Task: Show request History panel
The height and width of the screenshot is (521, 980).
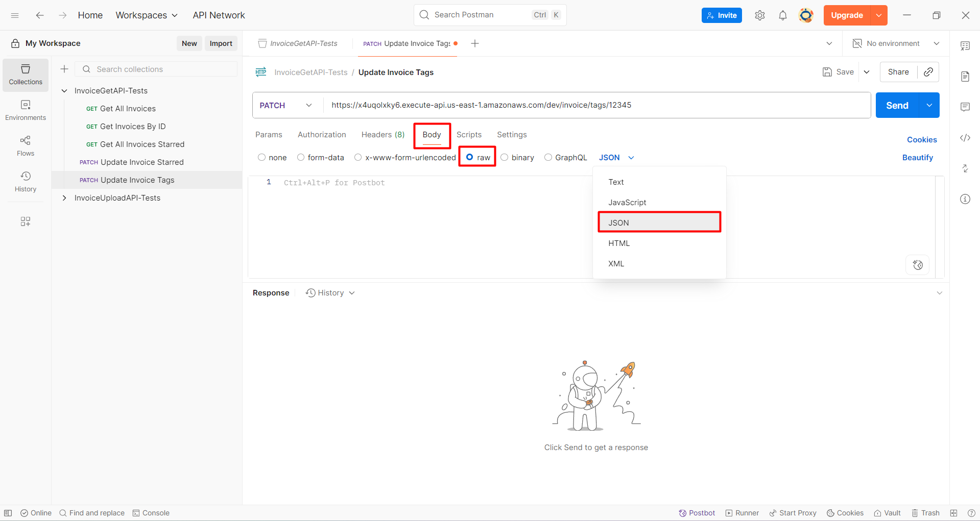Action: 25,181
